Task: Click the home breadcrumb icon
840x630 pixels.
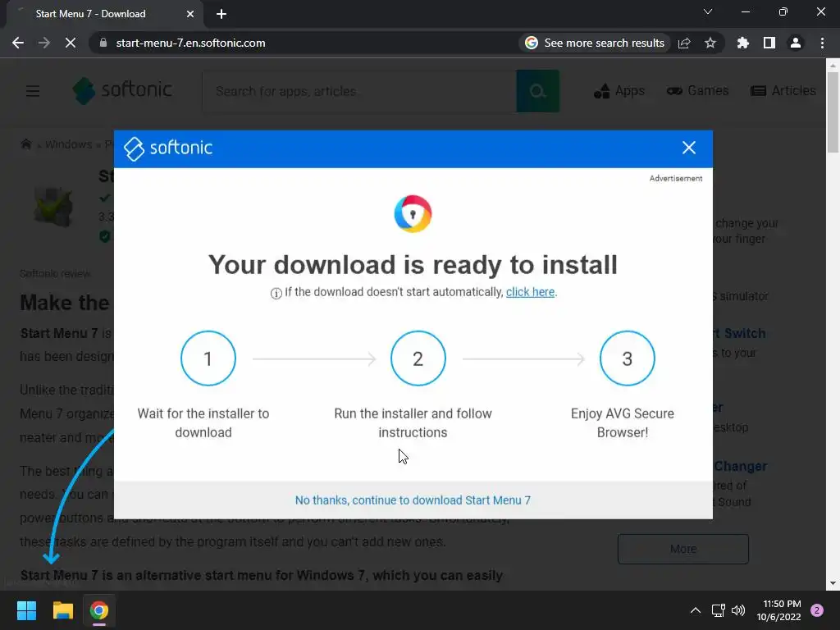Action: tap(25, 144)
